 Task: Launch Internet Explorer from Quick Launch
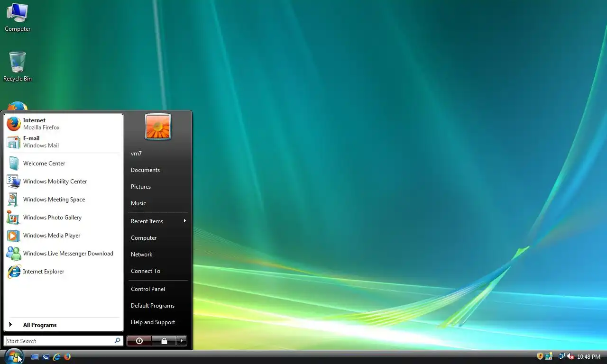point(56,357)
